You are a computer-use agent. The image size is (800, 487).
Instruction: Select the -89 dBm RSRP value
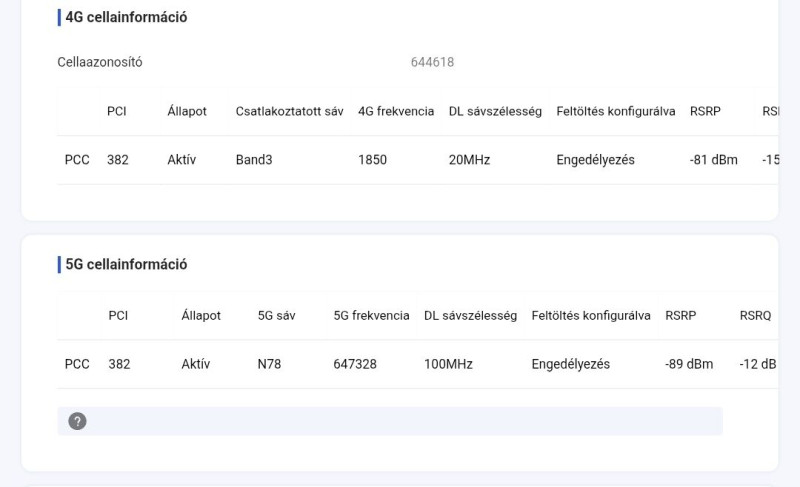(x=689, y=364)
